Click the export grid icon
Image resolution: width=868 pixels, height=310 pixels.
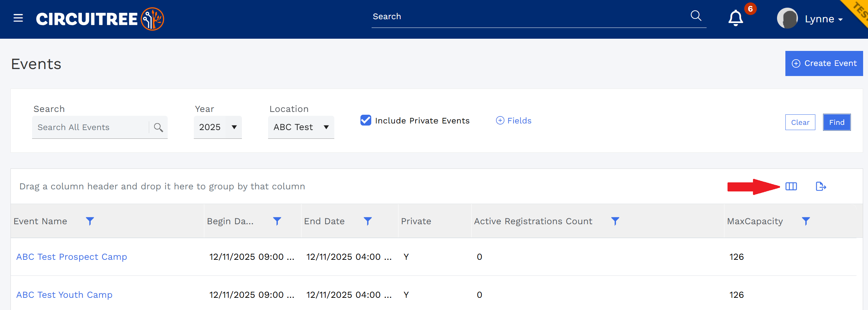coord(821,187)
